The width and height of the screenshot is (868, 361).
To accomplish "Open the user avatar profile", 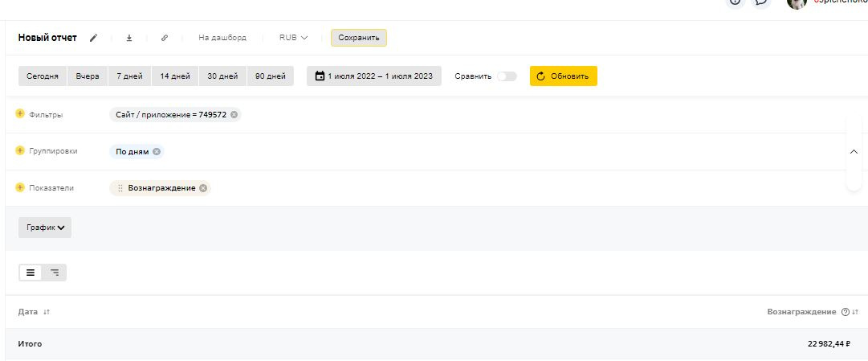I will 797,2.
